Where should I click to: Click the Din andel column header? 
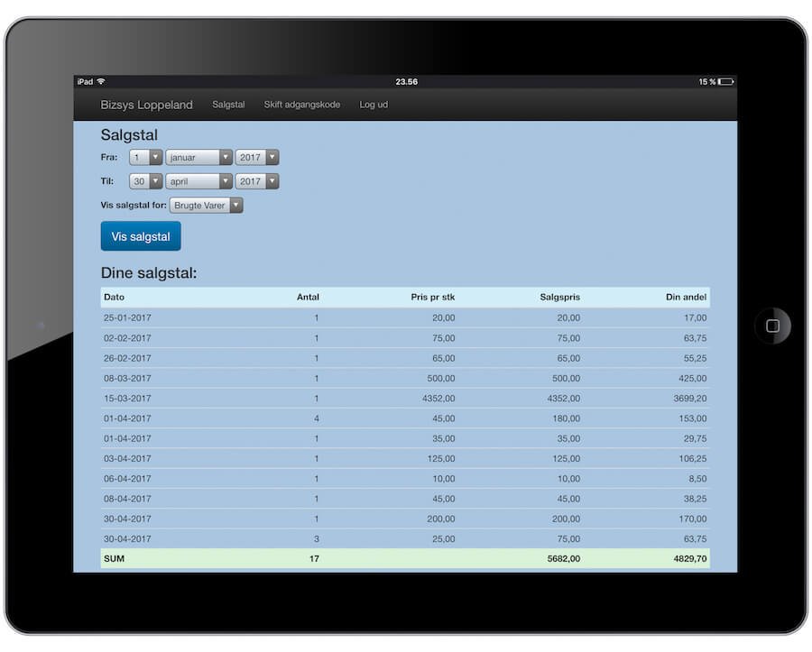pyautogui.click(x=687, y=297)
